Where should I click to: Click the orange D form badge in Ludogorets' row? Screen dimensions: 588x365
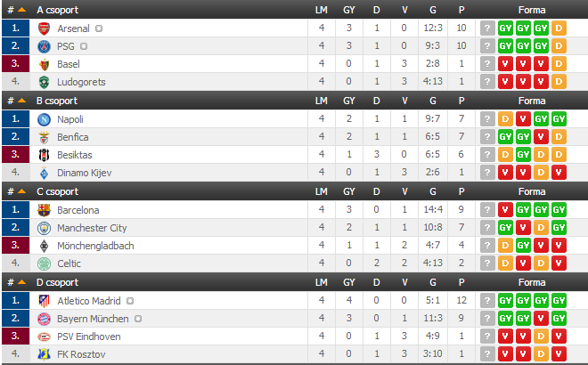coord(559,82)
